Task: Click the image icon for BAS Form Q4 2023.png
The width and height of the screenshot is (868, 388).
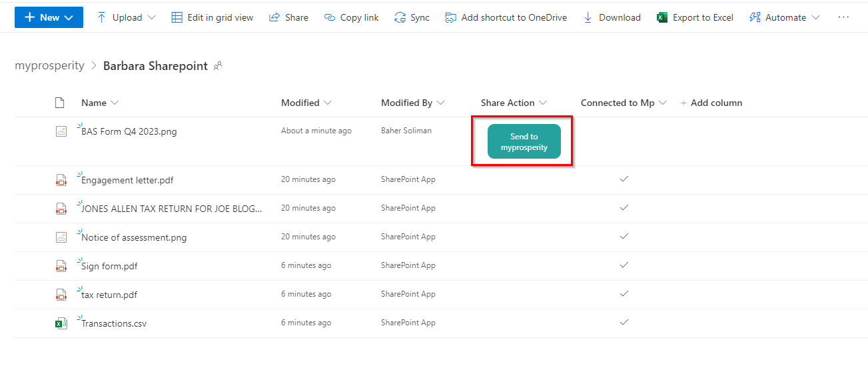Action: [x=61, y=131]
